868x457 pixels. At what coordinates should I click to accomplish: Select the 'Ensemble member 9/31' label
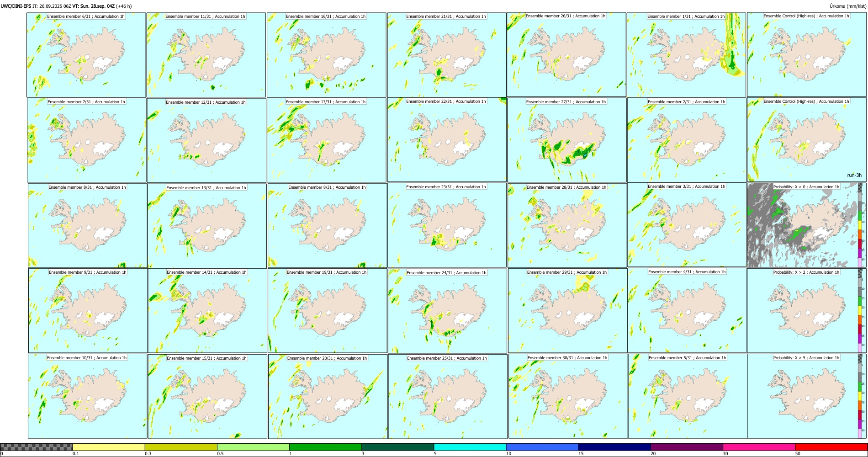pos(88,272)
